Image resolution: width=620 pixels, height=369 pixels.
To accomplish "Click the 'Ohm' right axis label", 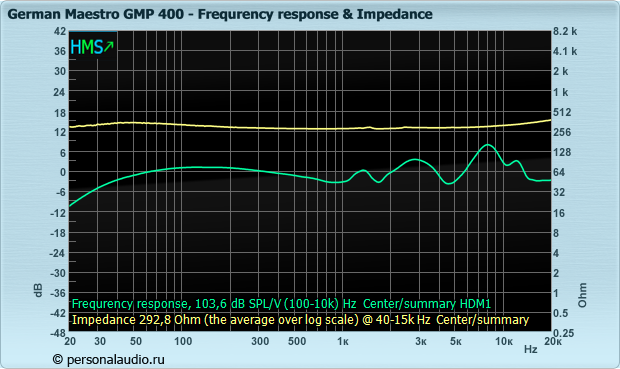I will coord(582,295).
